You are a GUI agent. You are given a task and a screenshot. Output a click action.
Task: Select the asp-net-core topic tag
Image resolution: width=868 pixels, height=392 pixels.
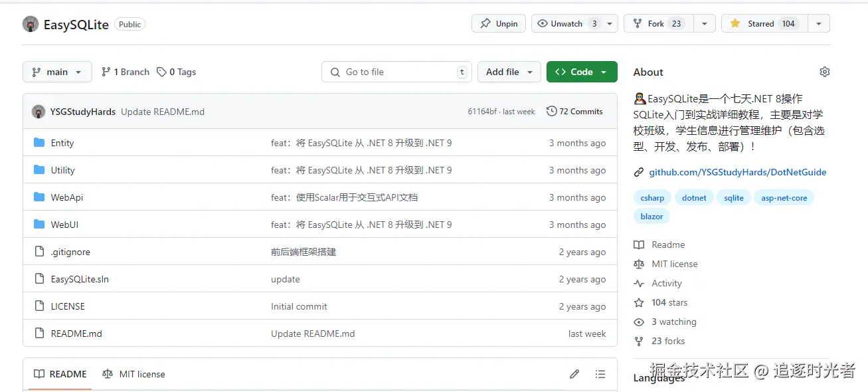pos(784,197)
